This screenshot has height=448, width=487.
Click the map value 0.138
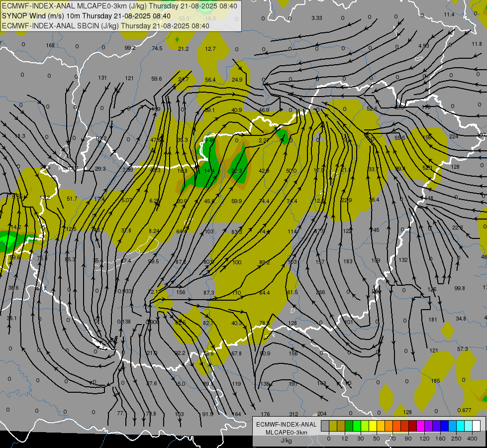pos(124,322)
